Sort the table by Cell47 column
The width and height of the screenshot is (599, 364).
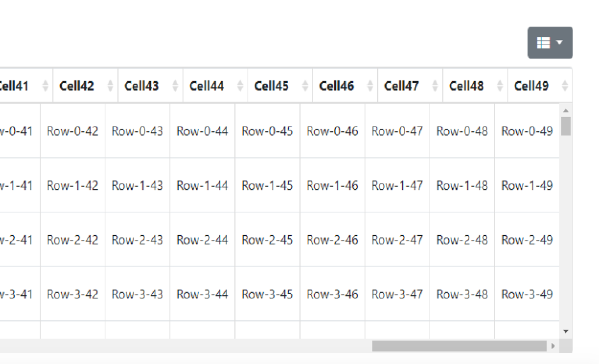pos(401,86)
